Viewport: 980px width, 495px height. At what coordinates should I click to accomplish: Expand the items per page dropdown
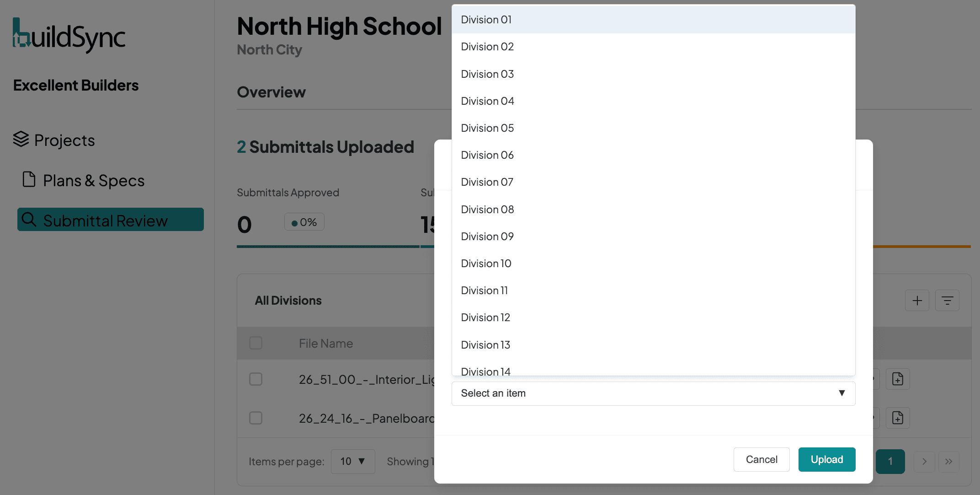point(352,462)
